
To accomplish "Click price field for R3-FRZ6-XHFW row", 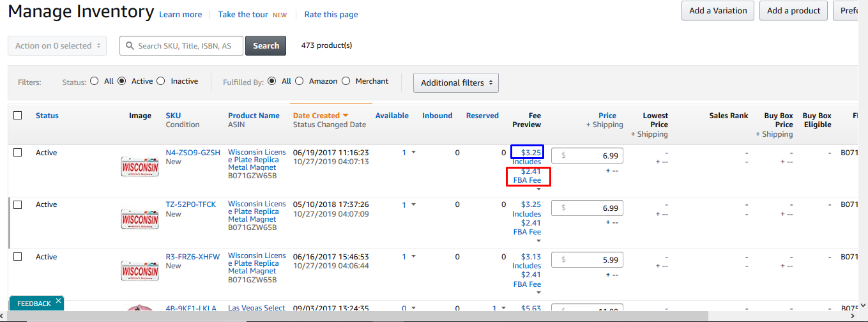I will click(x=587, y=260).
